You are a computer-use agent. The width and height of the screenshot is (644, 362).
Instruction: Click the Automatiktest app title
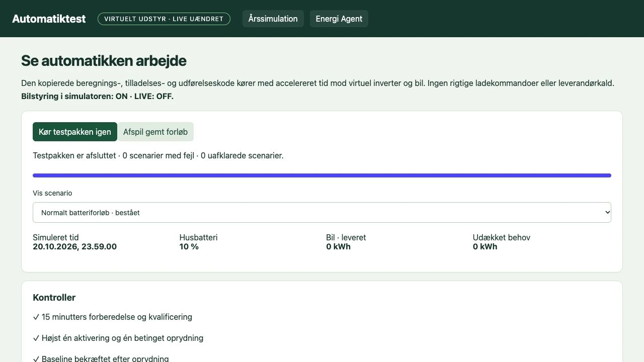click(x=49, y=19)
